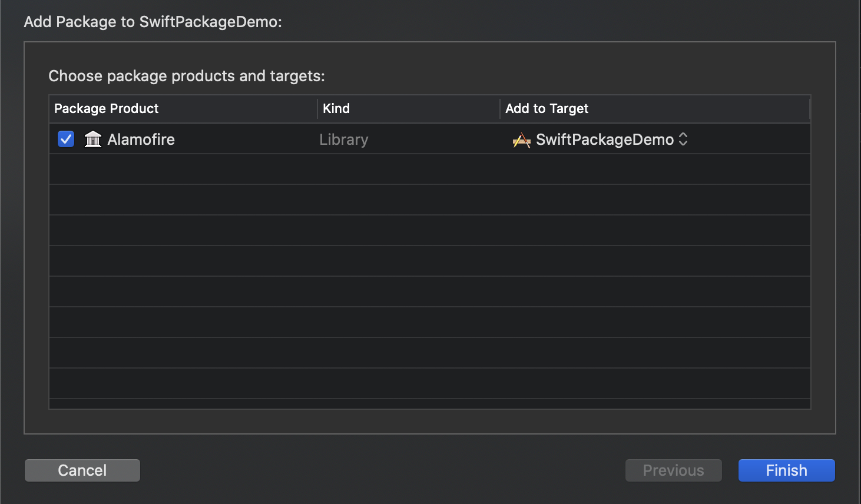The width and height of the screenshot is (861, 504).
Task: Click the divider between Package Product and Kind headers
Action: click(x=317, y=109)
